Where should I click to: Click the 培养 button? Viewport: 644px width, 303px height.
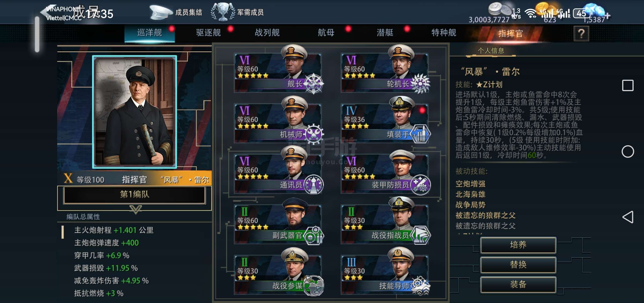[x=518, y=245]
